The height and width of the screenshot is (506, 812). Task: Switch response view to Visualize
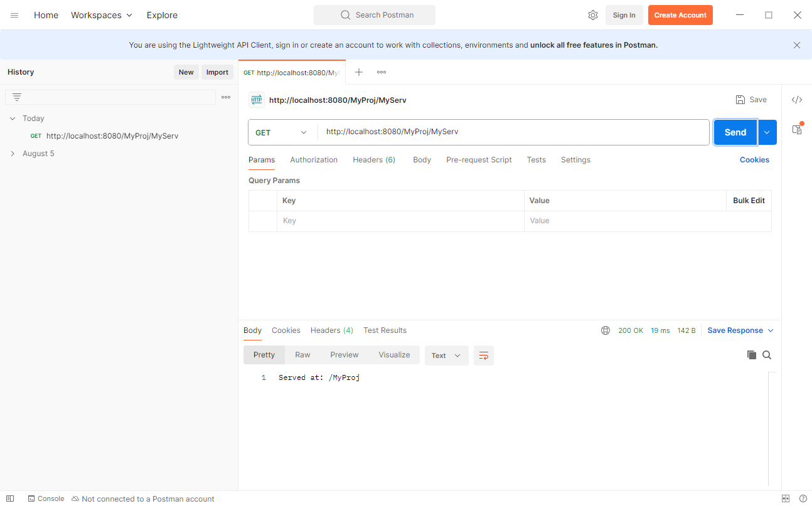tap(394, 355)
